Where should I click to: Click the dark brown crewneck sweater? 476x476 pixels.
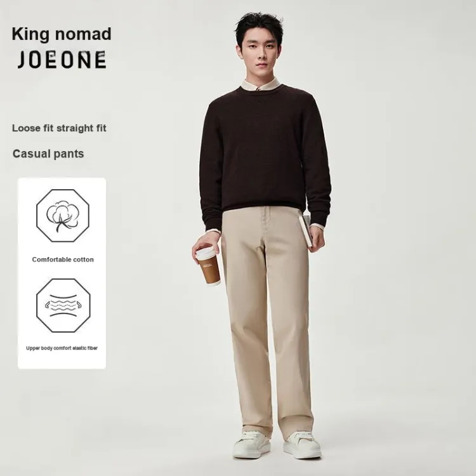click(x=265, y=156)
